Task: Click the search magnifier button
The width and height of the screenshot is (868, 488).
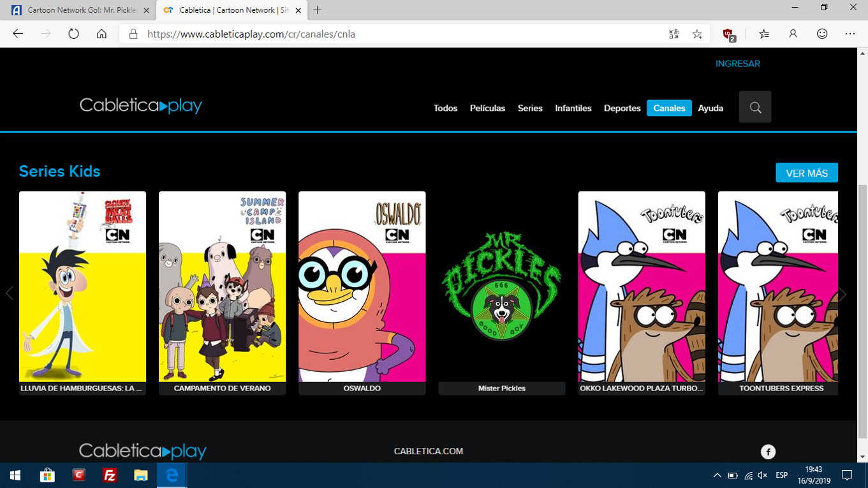Action: pos(755,107)
